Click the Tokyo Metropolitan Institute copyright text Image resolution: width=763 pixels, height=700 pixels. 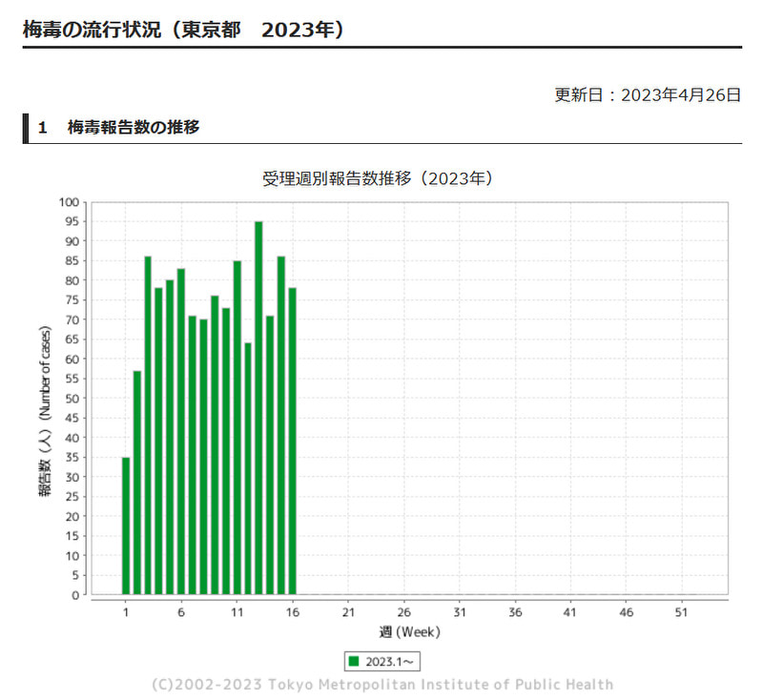point(381,684)
